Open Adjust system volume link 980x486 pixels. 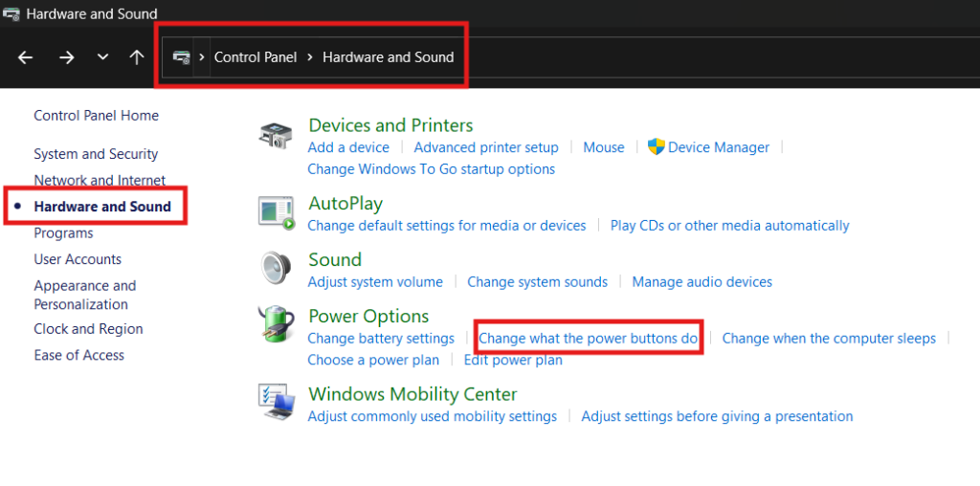click(x=375, y=282)
